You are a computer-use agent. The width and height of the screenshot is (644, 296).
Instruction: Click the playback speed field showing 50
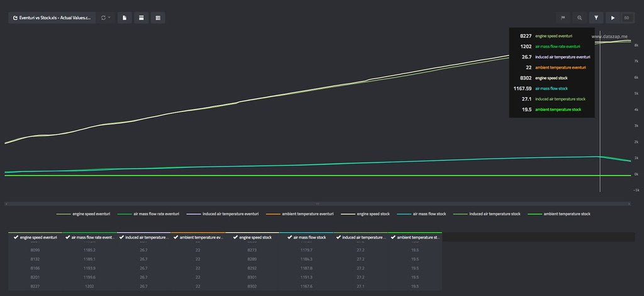coord(626,18)
